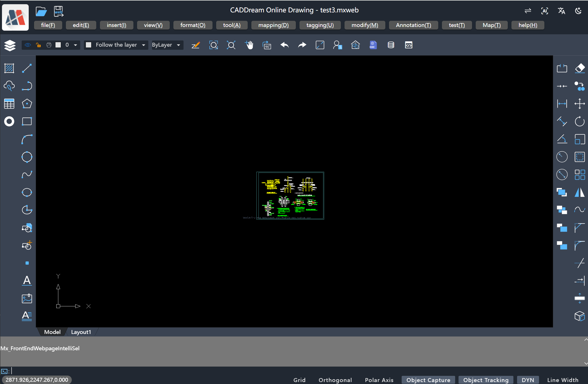Image resolution: width=588 pixels, height=384 pixels.
Task: Open the Layers manager icon
Action: pyautogui.click(x=10, y=45)
